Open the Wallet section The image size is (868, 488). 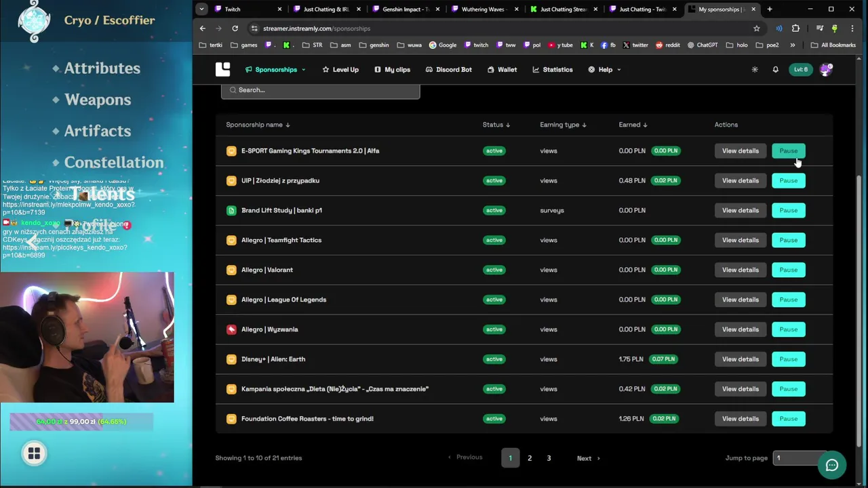coord(502,69)
